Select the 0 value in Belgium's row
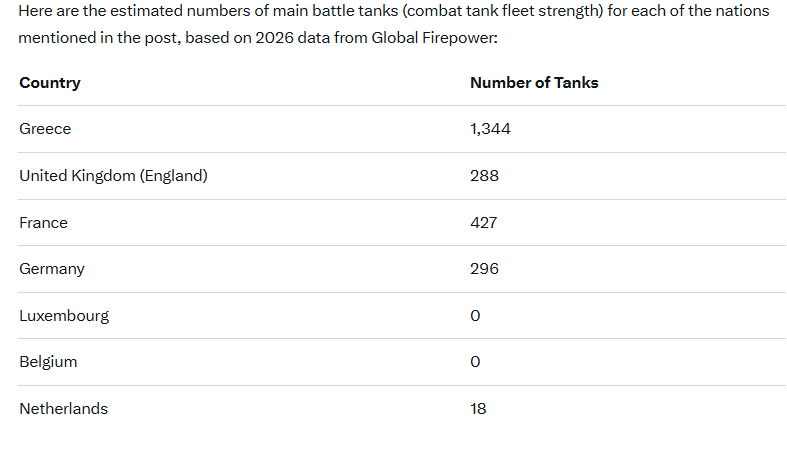This screenshot has width=787, height=454. (475, 362)
